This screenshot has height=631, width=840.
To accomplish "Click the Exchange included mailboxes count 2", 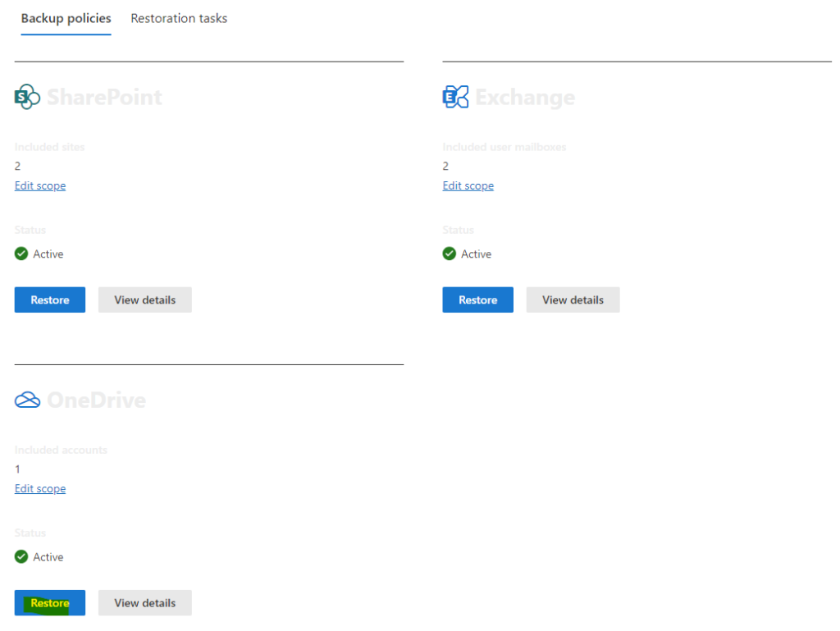I will click(x=445, y=166).
